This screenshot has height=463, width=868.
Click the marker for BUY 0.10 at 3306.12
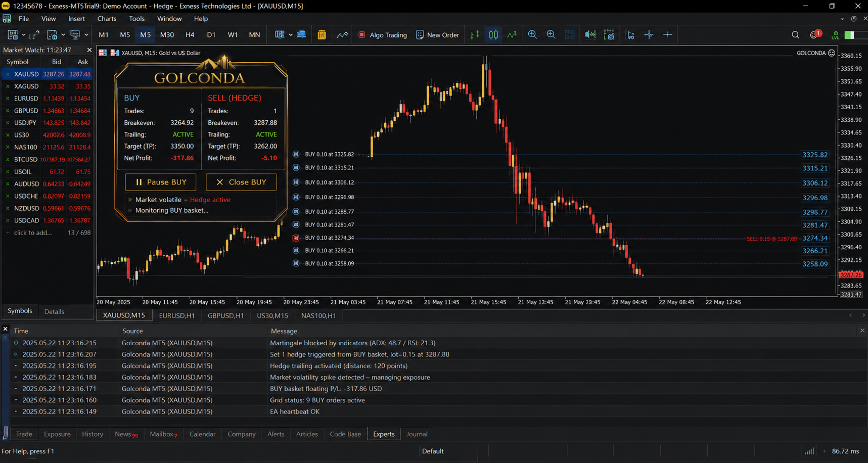(296, 182)
